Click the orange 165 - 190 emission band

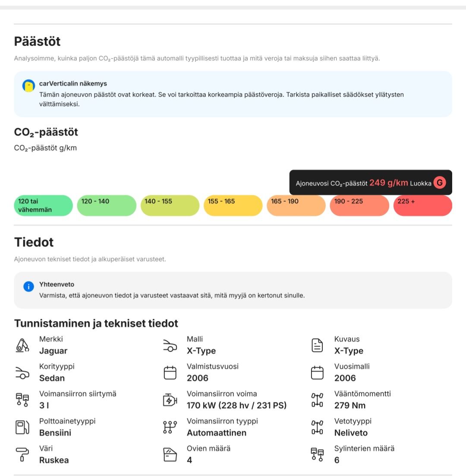click(x=296, y=205)
